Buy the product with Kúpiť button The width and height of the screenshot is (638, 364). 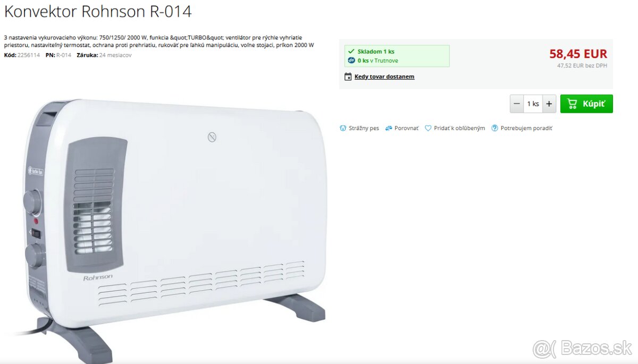click(x=586, y=104)
